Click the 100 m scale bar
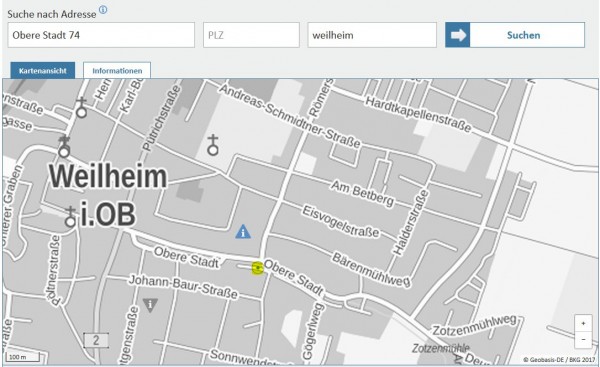 click(22, 357)
